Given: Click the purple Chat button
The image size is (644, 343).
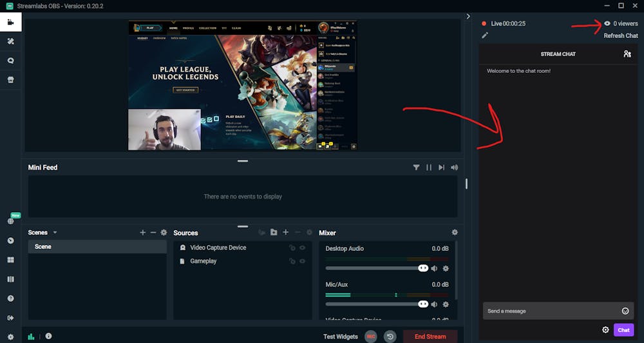Looking at the screenshot, I should pyautogui.click(x=623, y=330).
